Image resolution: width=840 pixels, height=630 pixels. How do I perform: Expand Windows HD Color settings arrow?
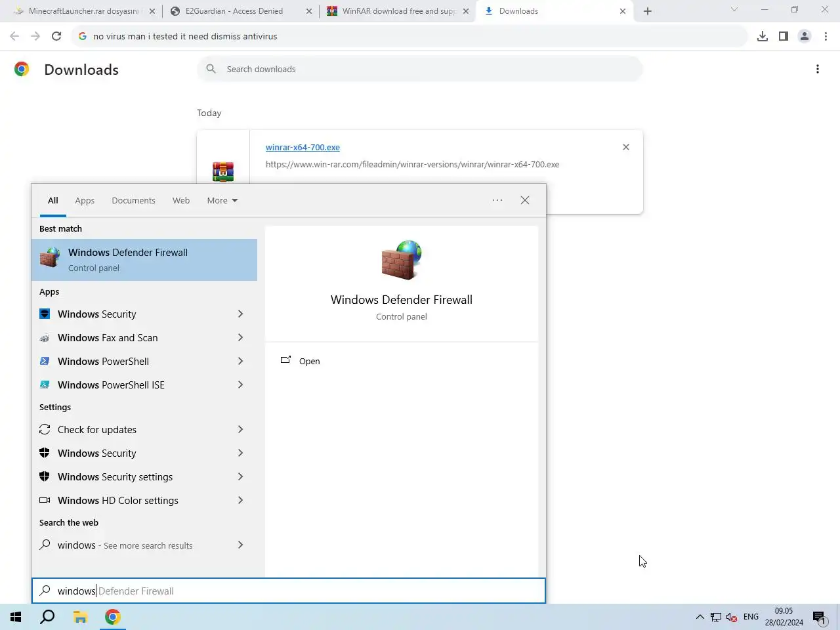click(240, 501)
